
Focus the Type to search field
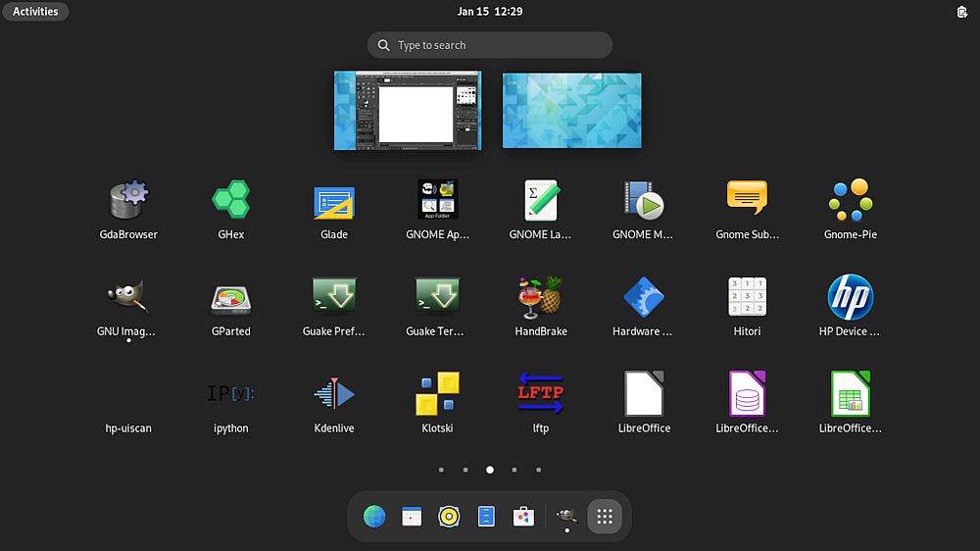click(x=490, y=45)
